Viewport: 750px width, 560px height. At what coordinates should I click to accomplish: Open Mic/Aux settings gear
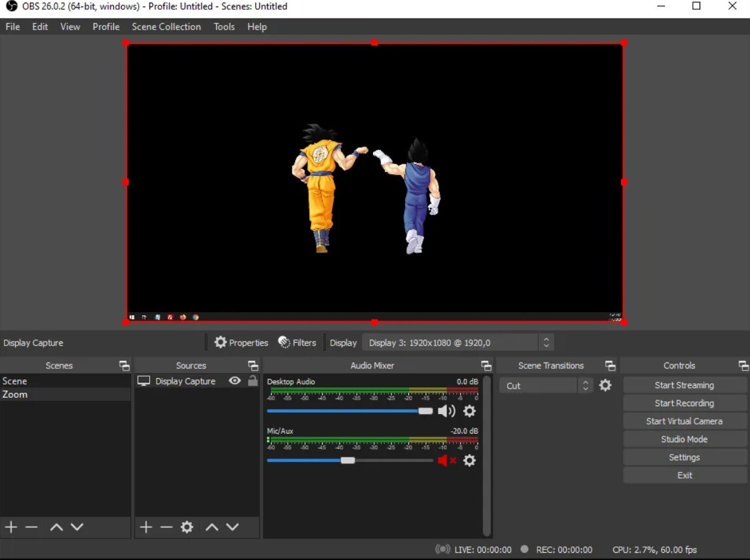click(470, 460)
